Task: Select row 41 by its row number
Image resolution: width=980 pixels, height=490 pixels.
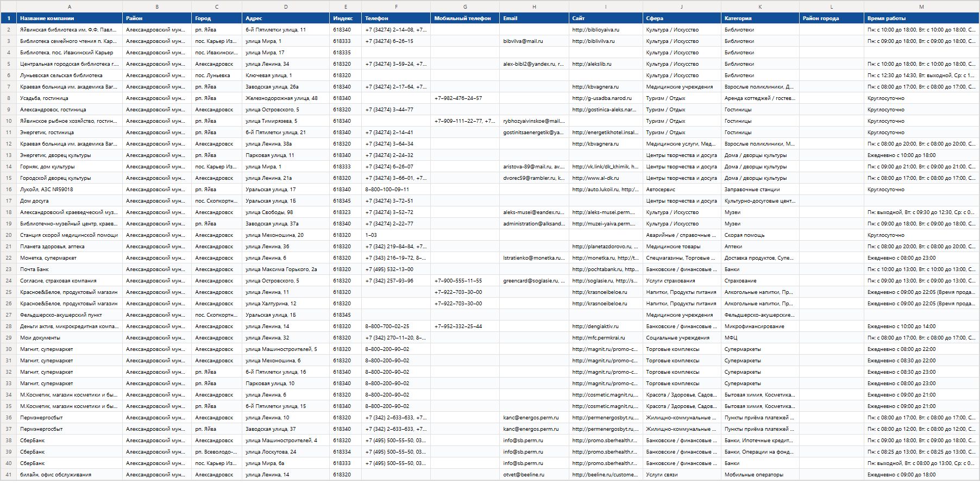Action: (9, 475)
